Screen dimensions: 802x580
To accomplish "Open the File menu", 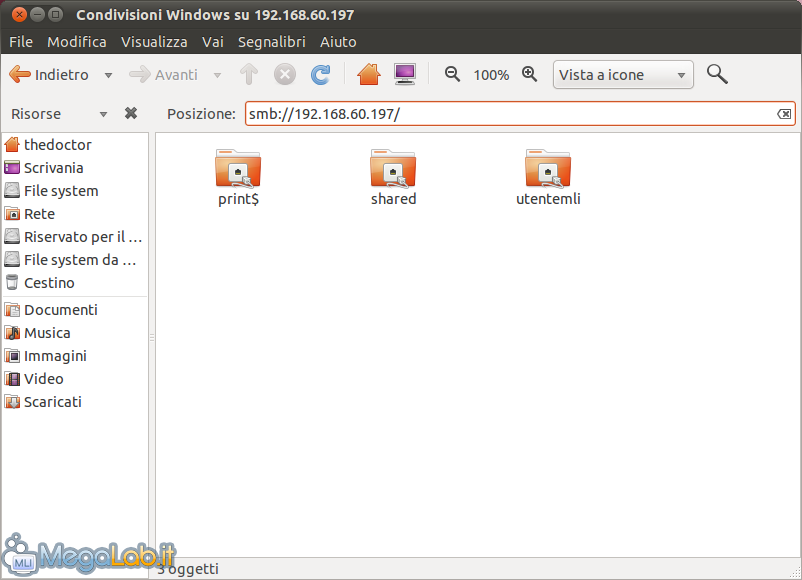I will (x=21, y=42).
